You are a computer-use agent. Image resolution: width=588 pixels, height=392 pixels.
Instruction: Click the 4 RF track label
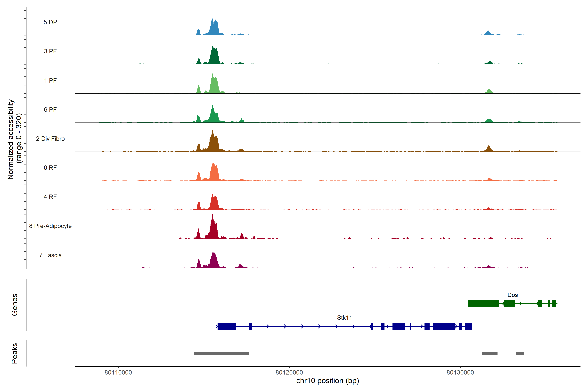coord(50,197)
